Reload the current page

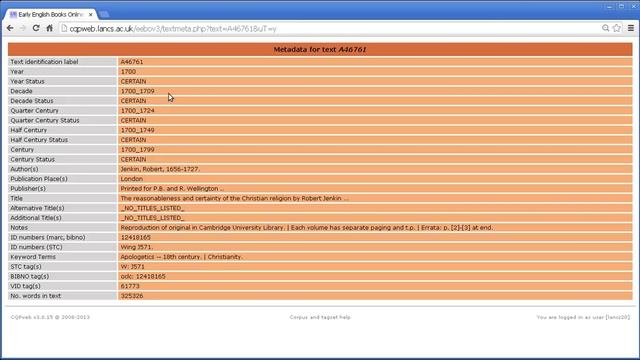[x=36, y=28]
